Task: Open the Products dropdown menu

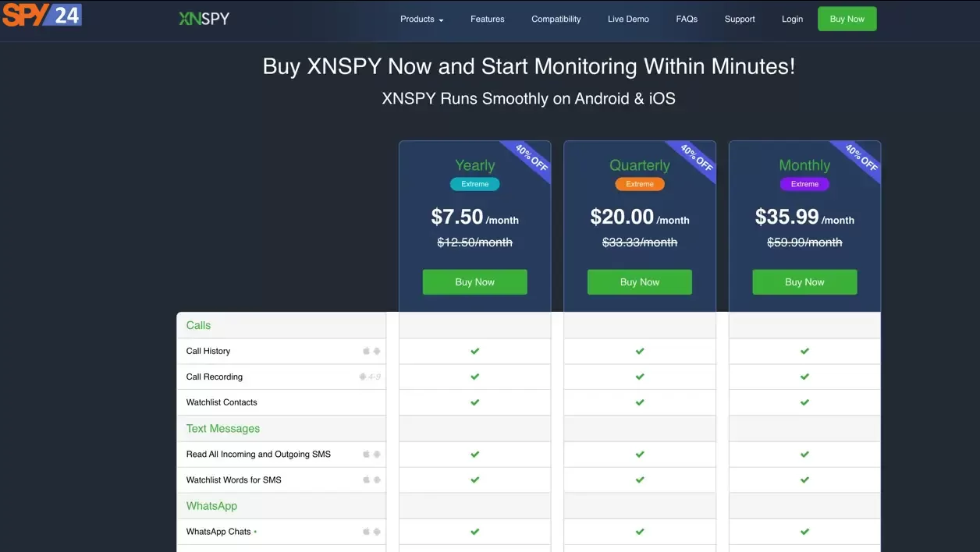Action: (x=422, y=19)
